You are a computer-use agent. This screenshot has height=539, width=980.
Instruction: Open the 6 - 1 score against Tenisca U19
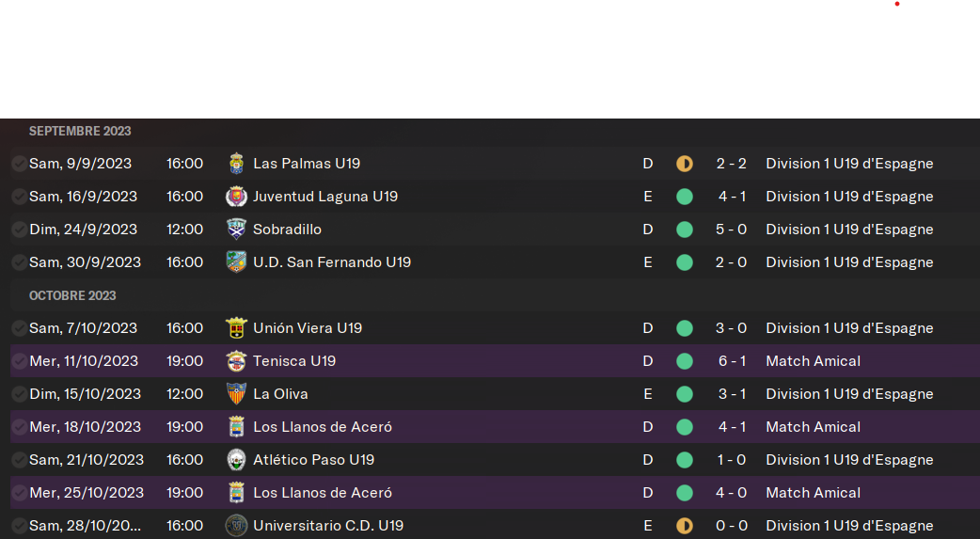[732, 361]
